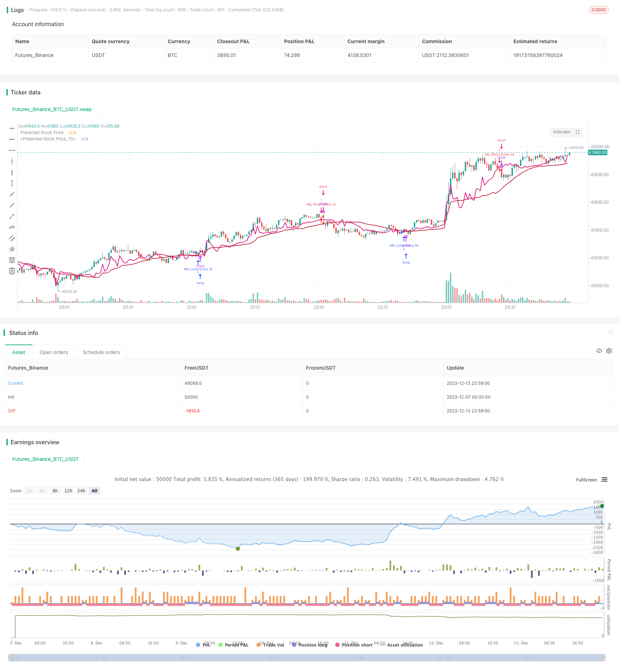
Task: Select the vertical segment drawing tool
Action: tap(12, 183)
